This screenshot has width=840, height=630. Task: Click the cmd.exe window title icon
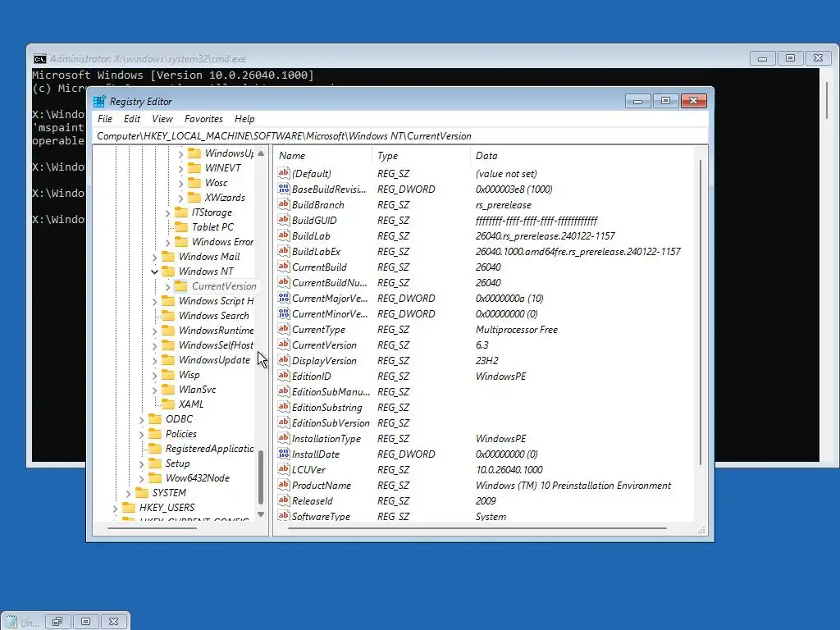(39, 59)
